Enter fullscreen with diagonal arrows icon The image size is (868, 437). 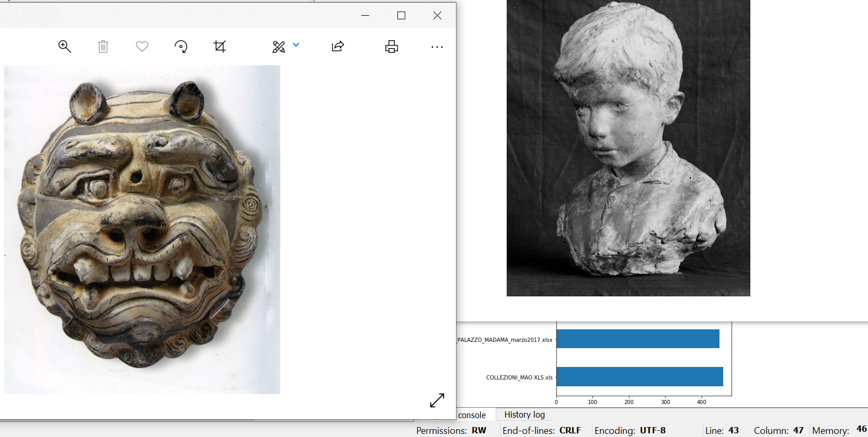point(437,400)
